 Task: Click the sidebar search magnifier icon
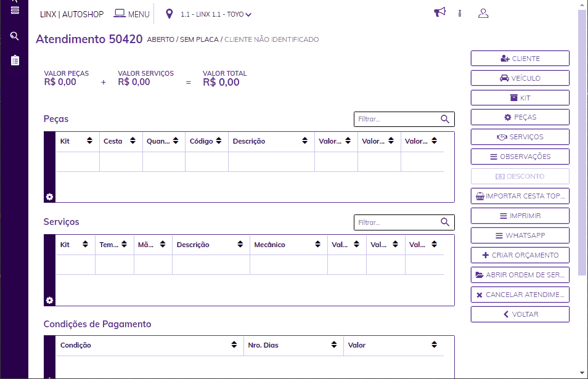(15, 36)
